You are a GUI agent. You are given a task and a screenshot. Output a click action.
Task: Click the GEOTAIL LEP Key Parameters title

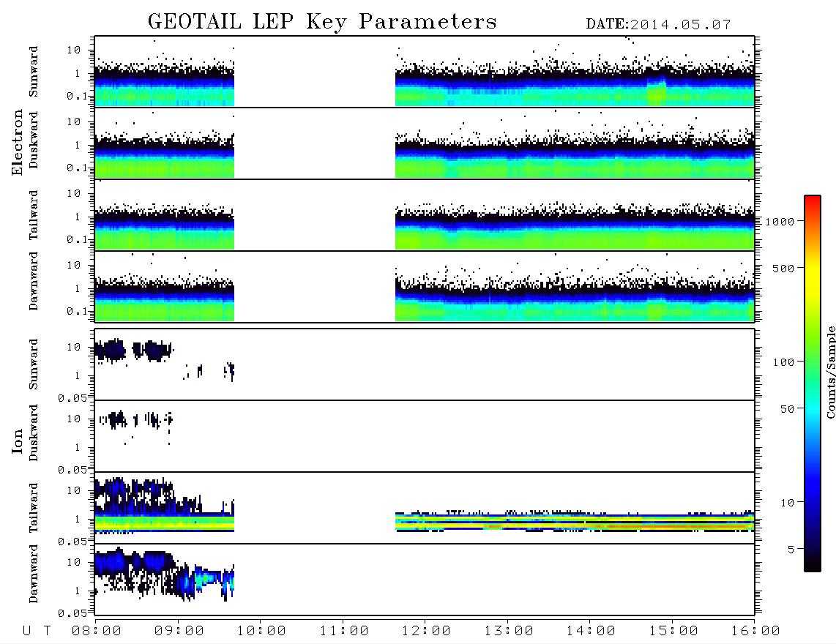(x=322, y=23)
